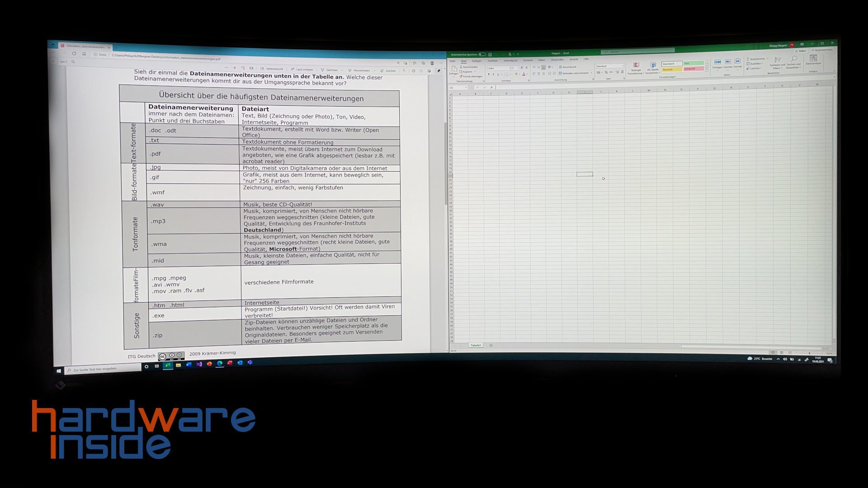Viewport: 868px width, 488px height.
Task: Click the Textumbruch wrap text button
Action: tap(568, 67)
